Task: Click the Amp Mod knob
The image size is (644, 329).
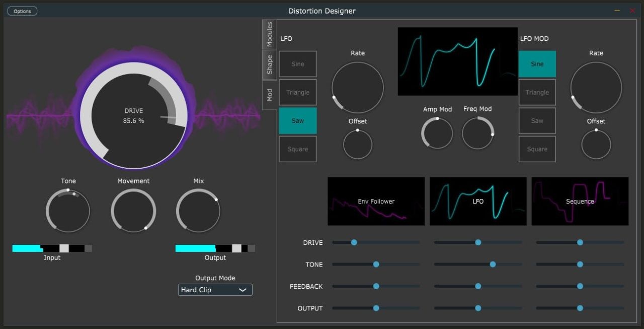Action: pyautogui.click(x=437, y=134)
